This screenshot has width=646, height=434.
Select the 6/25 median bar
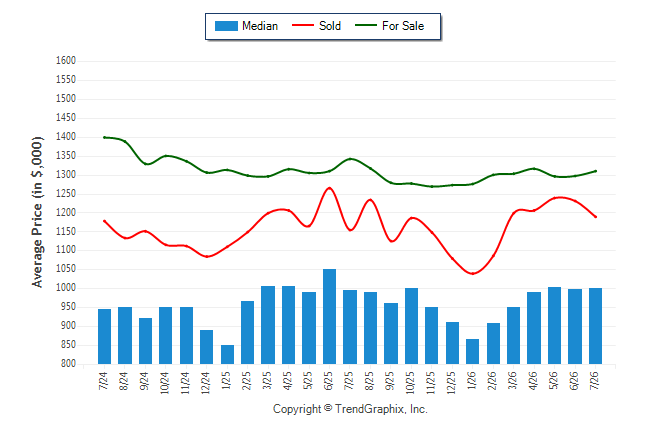pos(329,317)
